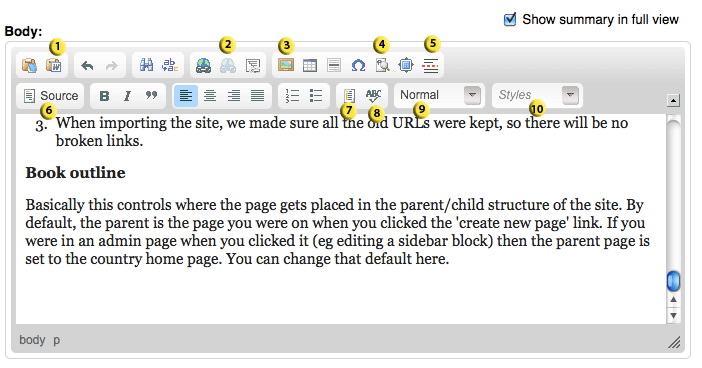This screenshot has width=702, height=368.
Task: Align text right
Action: [233, 96]
